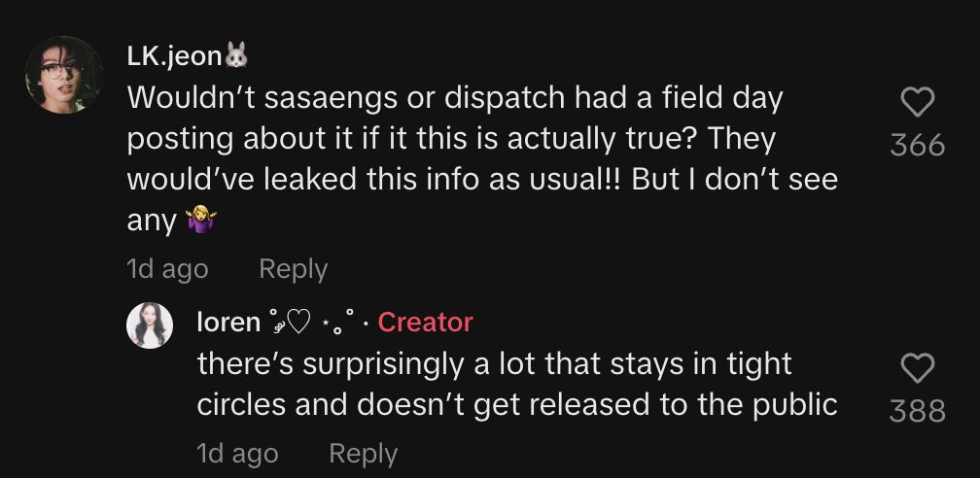Click the word "public" in loren's reply
The width and height of the screenshot is (980, 478).
click(792, 405)
